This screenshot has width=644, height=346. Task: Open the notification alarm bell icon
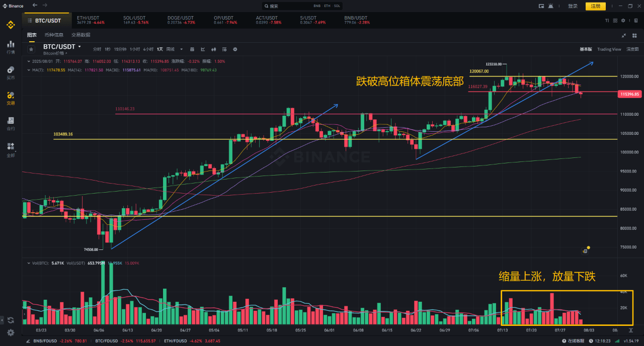pos(551,6)
